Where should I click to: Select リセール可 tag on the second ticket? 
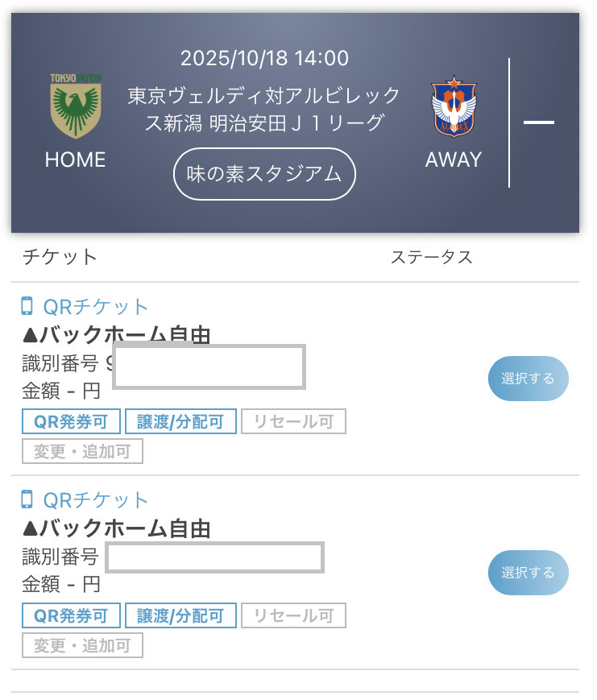pos(293,616)
